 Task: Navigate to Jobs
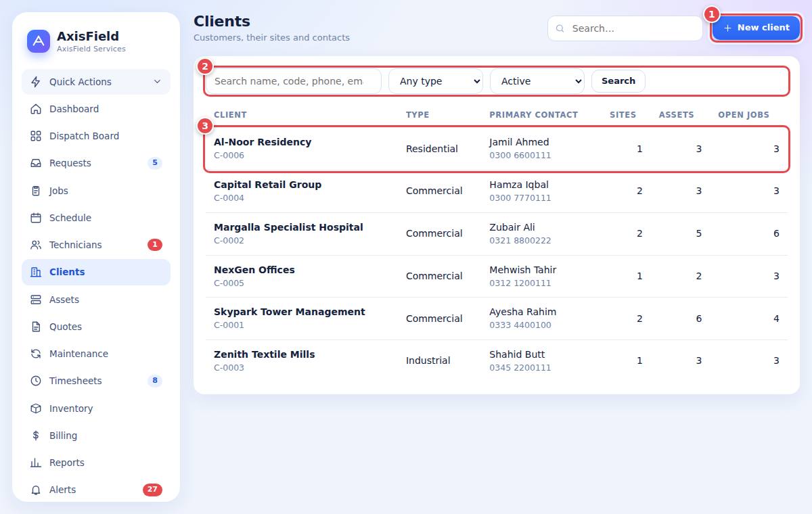(96, 191)
